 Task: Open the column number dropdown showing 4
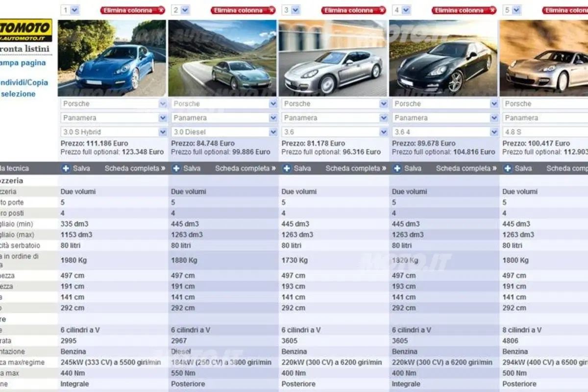[x=402, y=10]
